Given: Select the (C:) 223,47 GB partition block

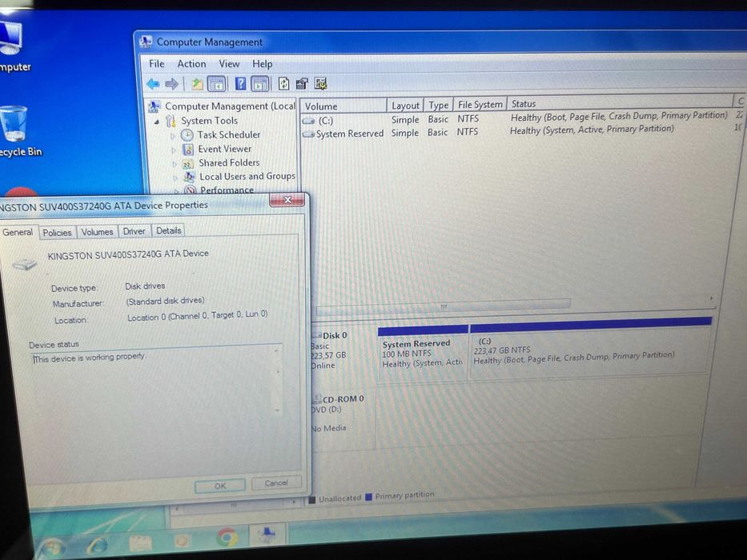Looking at the screenshot, I should tap(590, 348).
